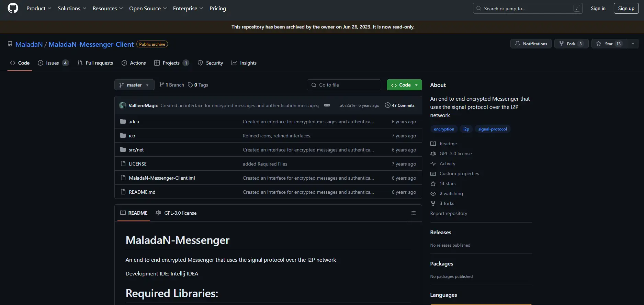Switch to the Security tab

[x=210, y=63]
